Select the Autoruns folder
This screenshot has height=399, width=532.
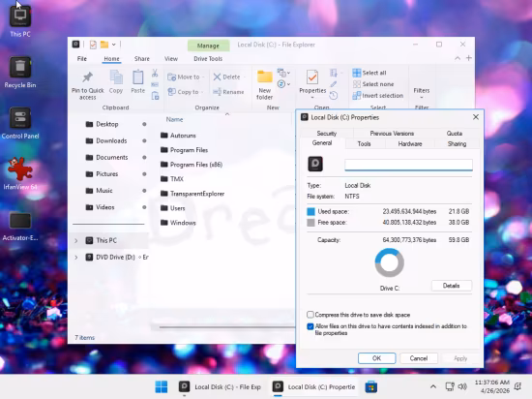tap(178, 136)
